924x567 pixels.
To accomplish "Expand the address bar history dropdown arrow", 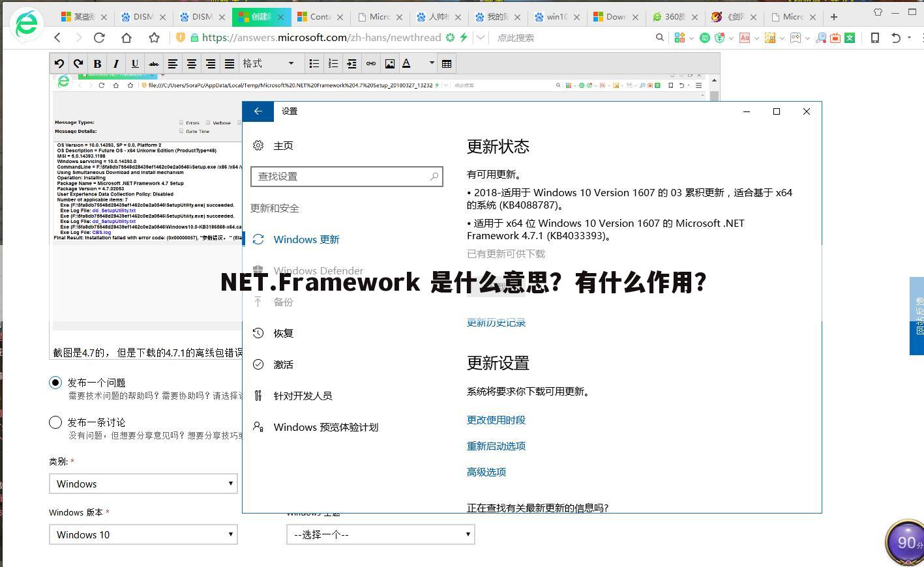I will 481,38.
